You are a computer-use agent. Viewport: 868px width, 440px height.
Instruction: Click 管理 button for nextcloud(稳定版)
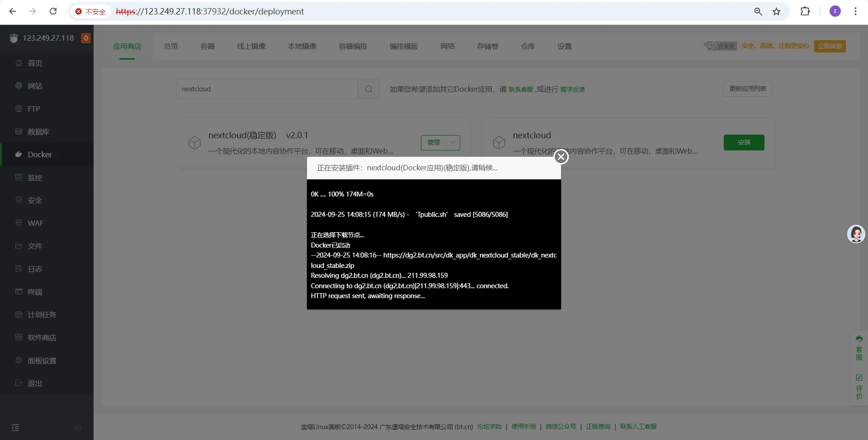coord(434,142)
